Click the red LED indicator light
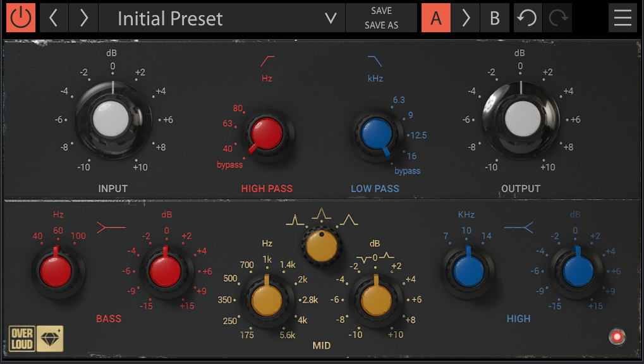 [616, 336]
